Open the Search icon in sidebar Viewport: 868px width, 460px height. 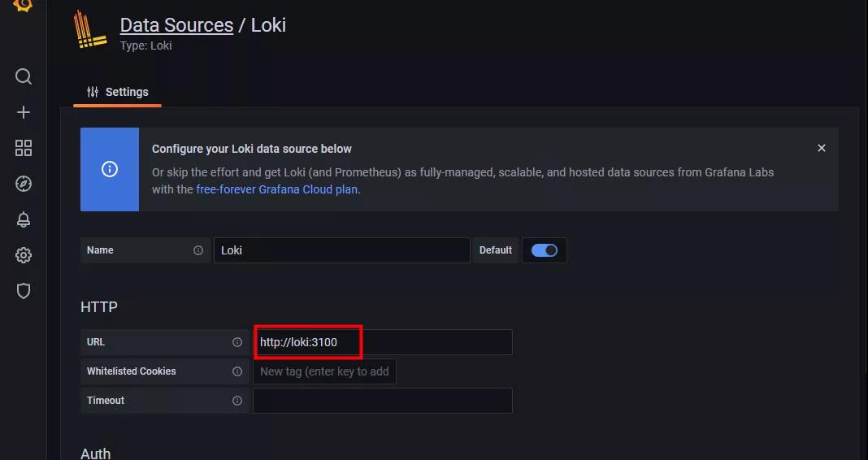pos(24,76)
